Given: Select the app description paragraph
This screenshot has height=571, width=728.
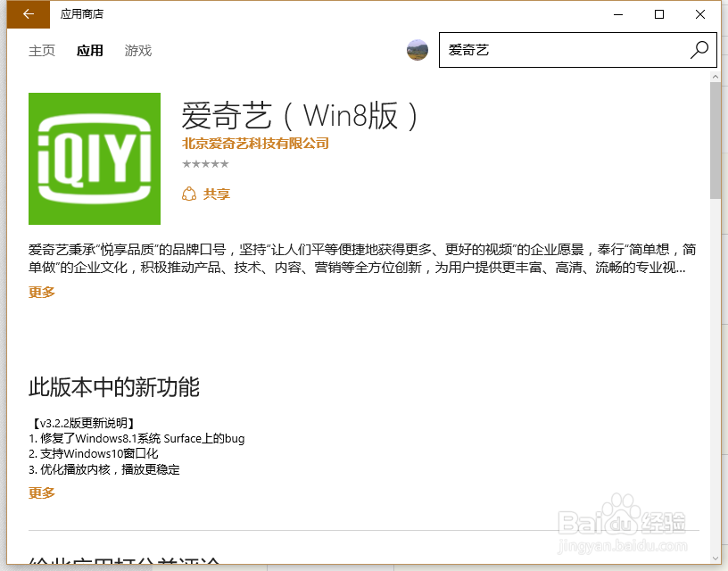Looking at the screenshot, I should pyautogui.click(x=362, y=259).
